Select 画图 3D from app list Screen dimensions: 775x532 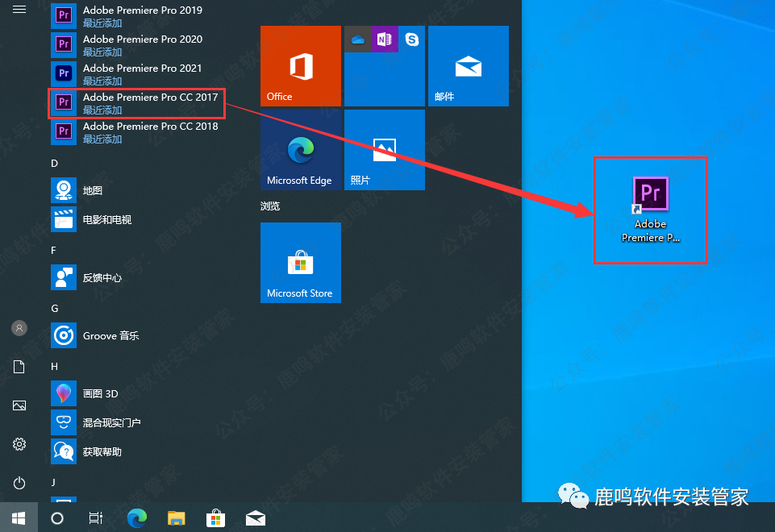pos(100,393)
